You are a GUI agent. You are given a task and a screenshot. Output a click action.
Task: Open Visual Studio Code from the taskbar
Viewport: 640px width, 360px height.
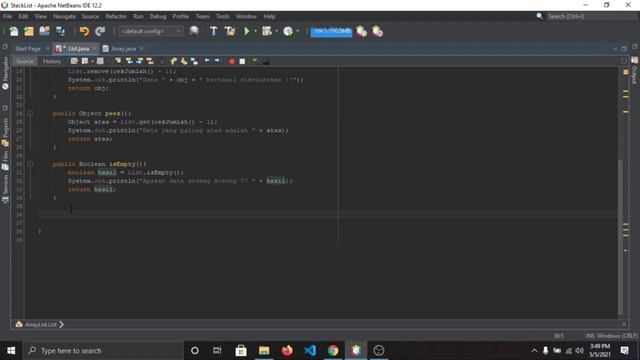point(310,351)
